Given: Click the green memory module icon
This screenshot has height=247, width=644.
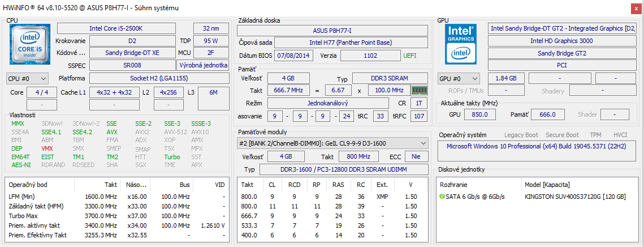Looking at the screenshot, I should [x=420, y=90].
